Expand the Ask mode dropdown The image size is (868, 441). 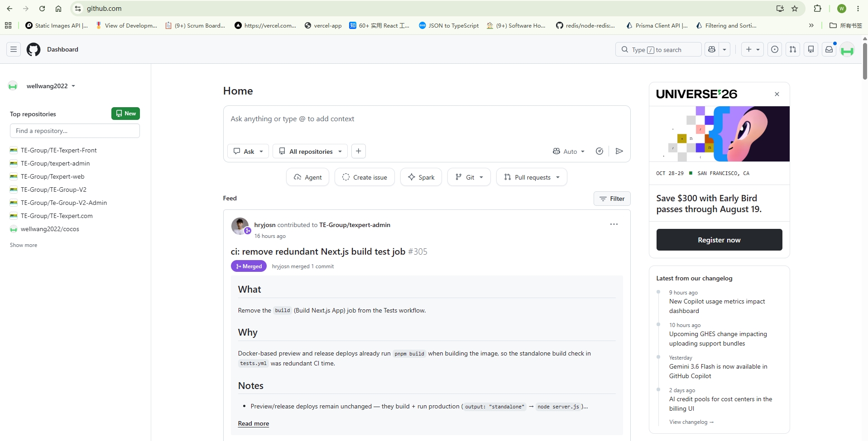tap(248, 151)
